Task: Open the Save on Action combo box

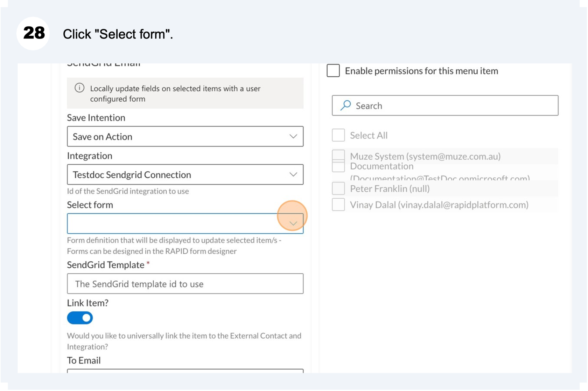Action: (185, 136)
